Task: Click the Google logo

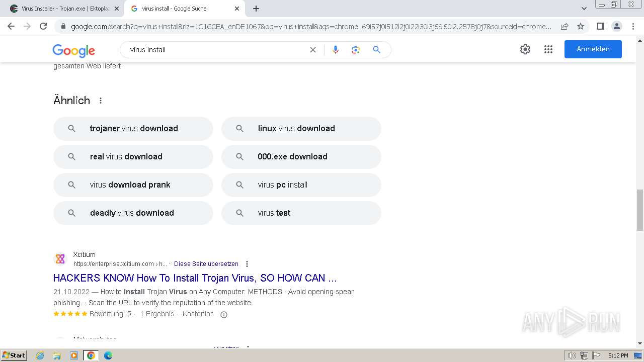Action: coord(74,50)
